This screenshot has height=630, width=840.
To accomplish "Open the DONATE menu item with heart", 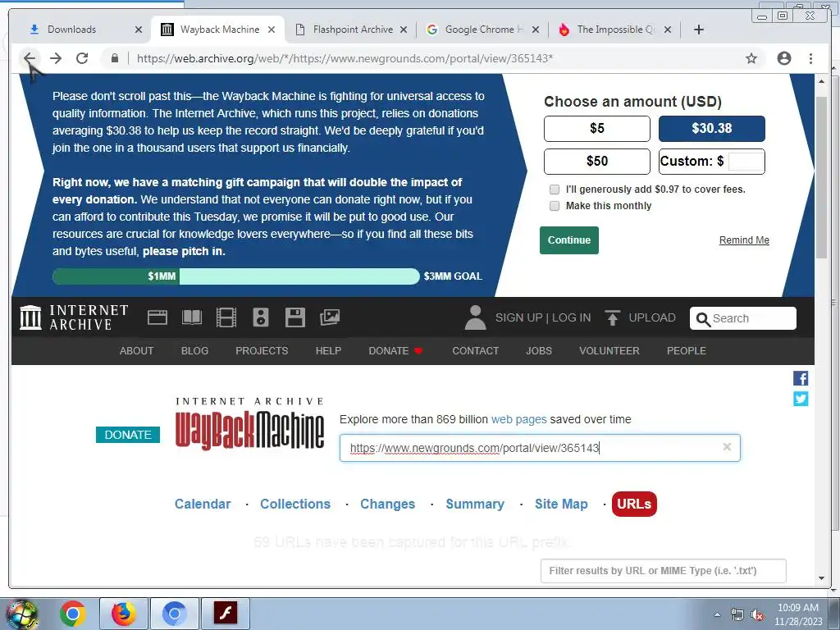I will (396, 351).
